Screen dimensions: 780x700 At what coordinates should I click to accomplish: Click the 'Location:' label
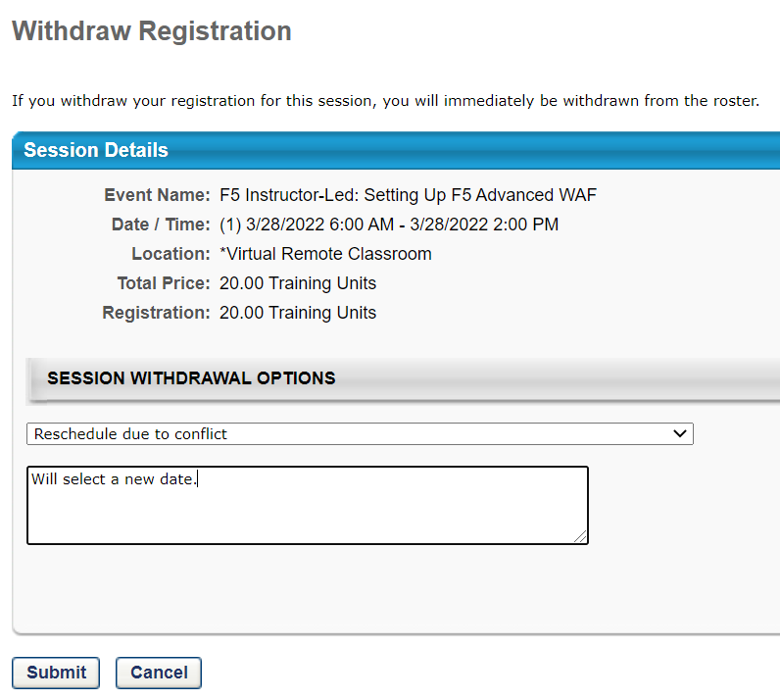tap(171, 253)
